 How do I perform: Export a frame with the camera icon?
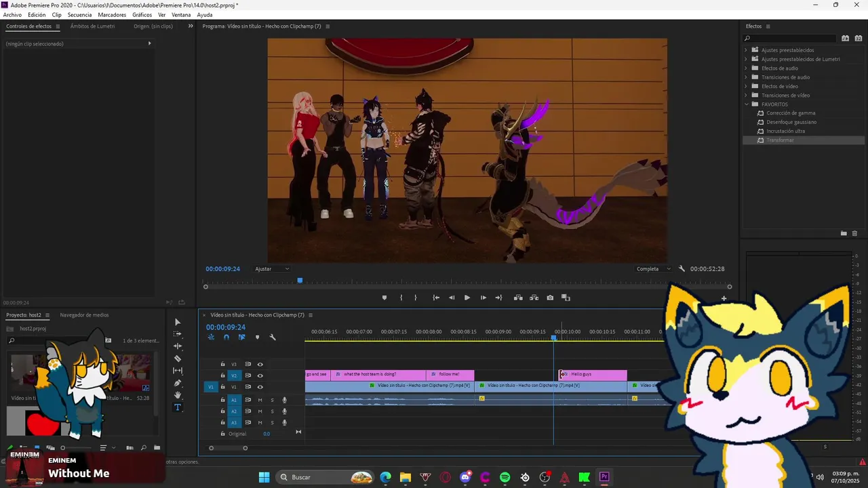[550, 298]
